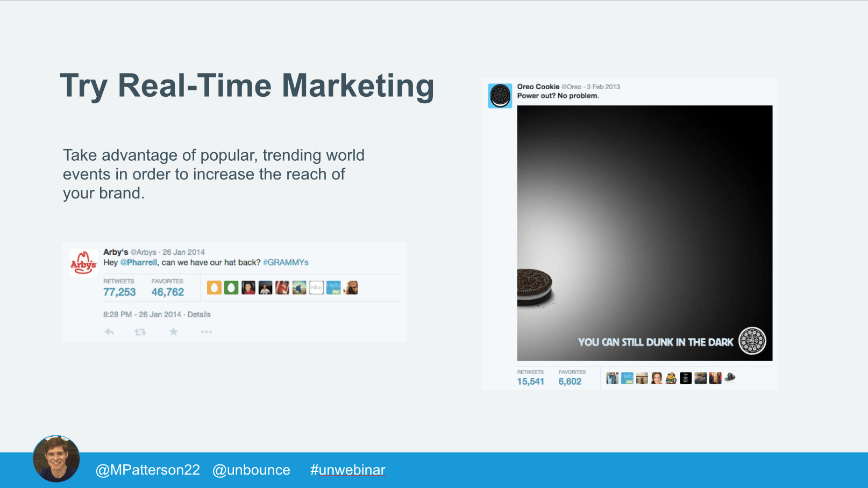The width and height of the screenshot is (868, 488).
Task: Click the red-shirt person avatar in Arby's tweet
Action: tap(248, 288)
